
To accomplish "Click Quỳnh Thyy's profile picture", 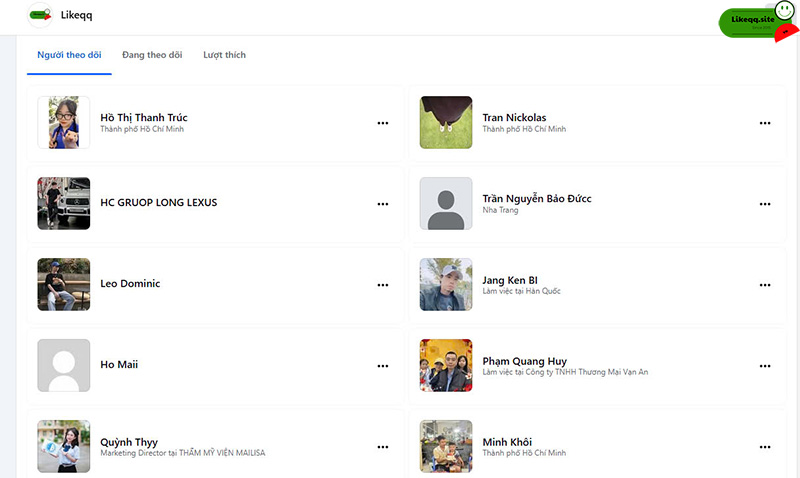I will (64, 446).
